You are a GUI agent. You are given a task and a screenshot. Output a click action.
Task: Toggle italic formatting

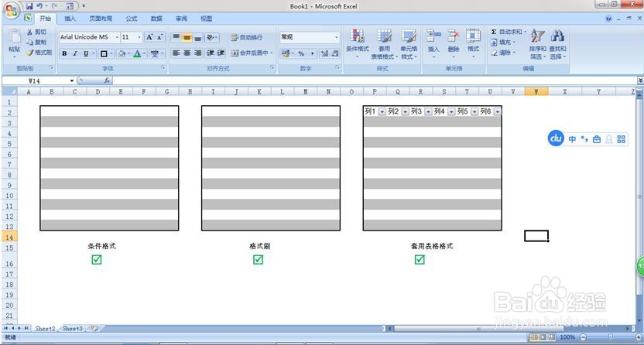75,53
